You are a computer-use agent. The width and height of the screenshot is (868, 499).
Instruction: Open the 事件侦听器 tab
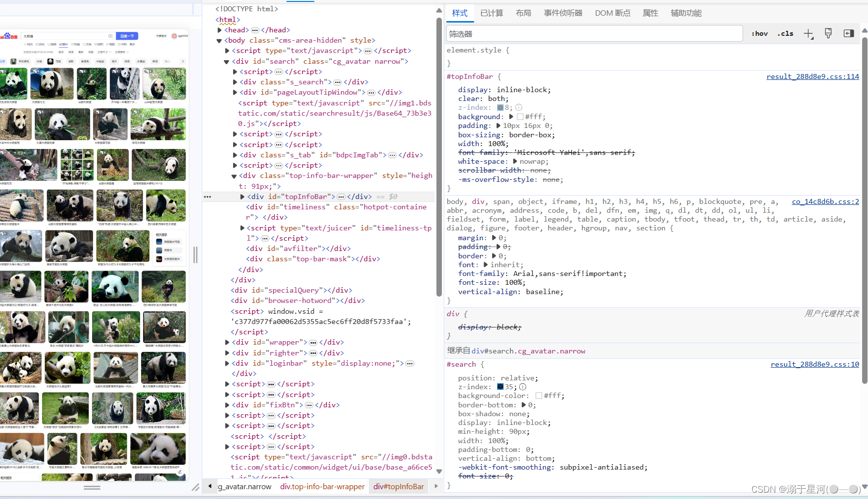563,13
